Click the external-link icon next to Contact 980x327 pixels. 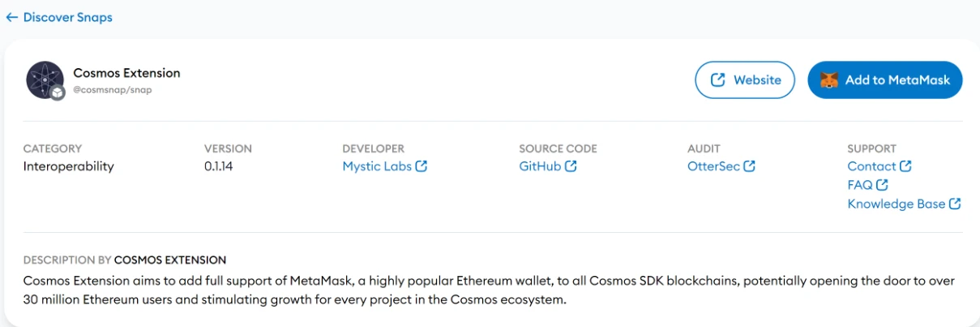pyautogui.click(x=905, y=166)
